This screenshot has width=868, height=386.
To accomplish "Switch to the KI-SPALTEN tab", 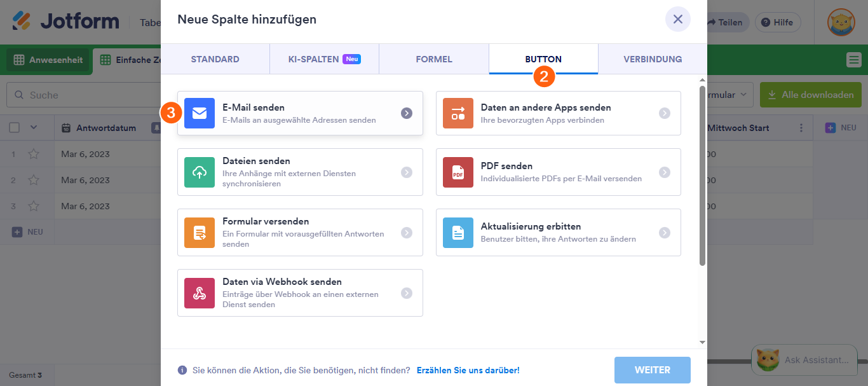I will point(325,59).
